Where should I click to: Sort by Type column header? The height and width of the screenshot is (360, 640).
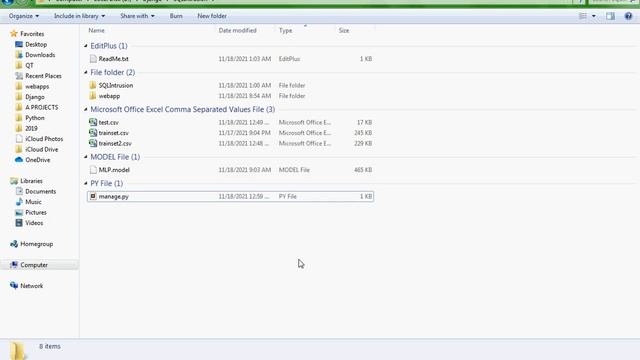point(285,31)
